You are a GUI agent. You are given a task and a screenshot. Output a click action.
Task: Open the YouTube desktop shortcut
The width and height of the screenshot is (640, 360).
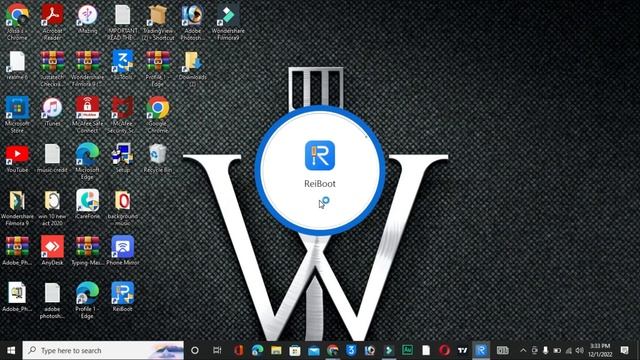pyautogui.click(x=17, y=158)
